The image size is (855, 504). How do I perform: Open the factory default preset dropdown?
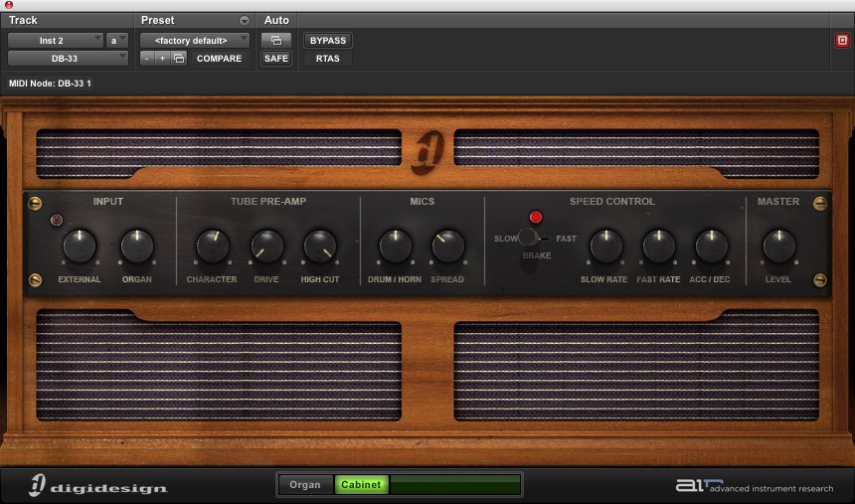tap(195, 41)
